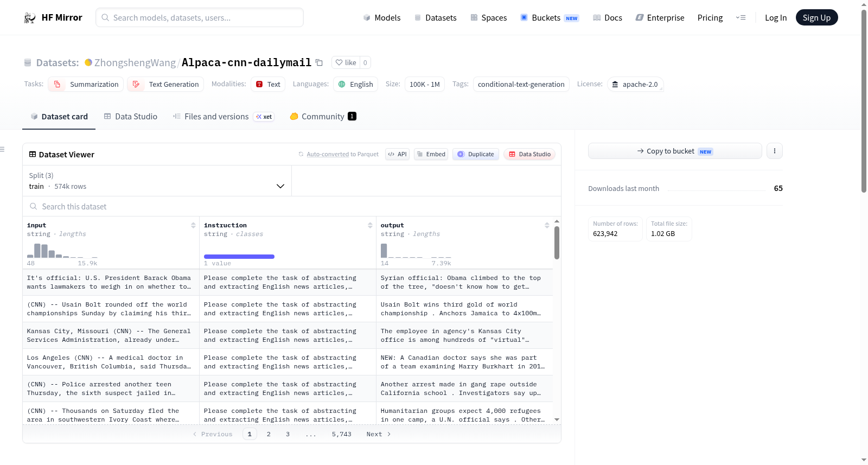This screenshot has width=868, height=465.
Task: Select the apache-2.0 license tag
Action: tap(635, 84)
